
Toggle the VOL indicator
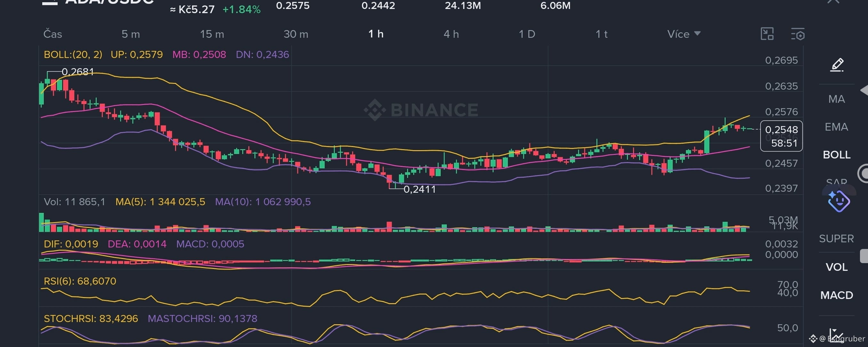click(836, 267)
